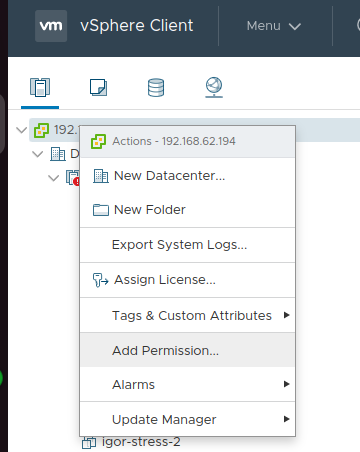Viewport: 360px width, 452px height.
Task: Click the igor-stress-2 VM icon
Action: tap(89, 443)
